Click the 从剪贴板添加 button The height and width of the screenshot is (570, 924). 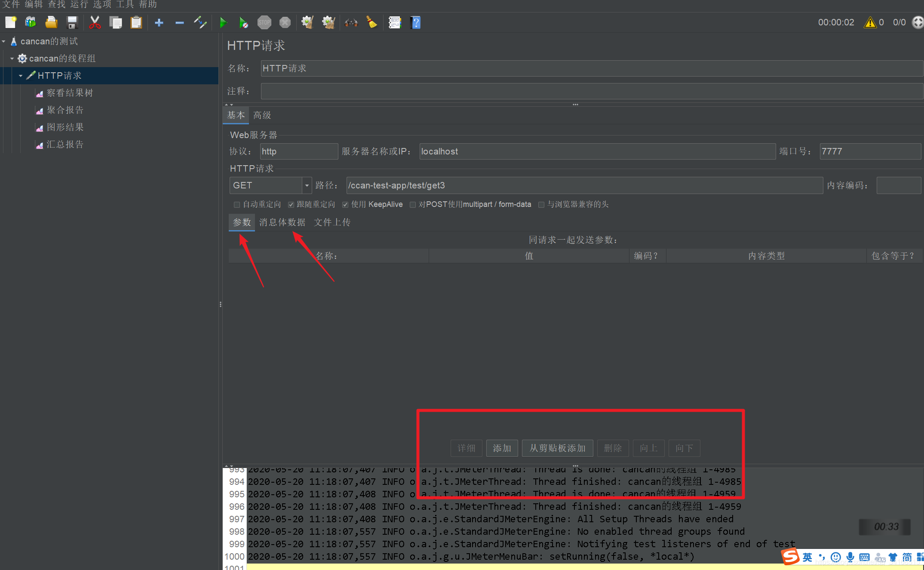pyautogui.click(x=557, y=448)
